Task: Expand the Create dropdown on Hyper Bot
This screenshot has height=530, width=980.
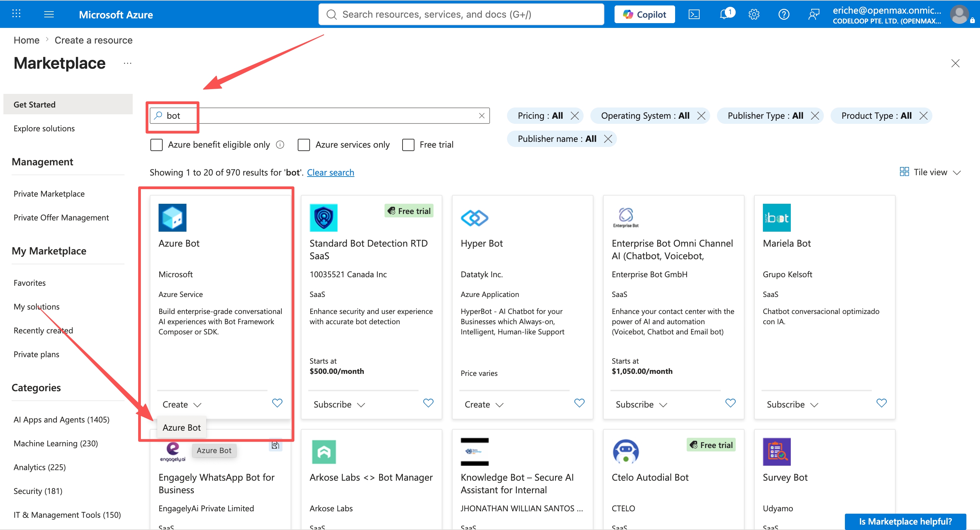Action: tap(484, 404)
